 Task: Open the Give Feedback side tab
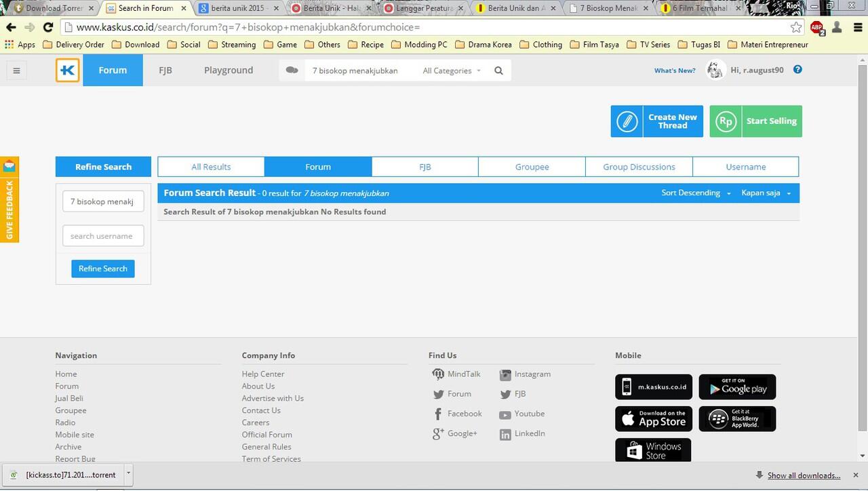coord(9,199)
